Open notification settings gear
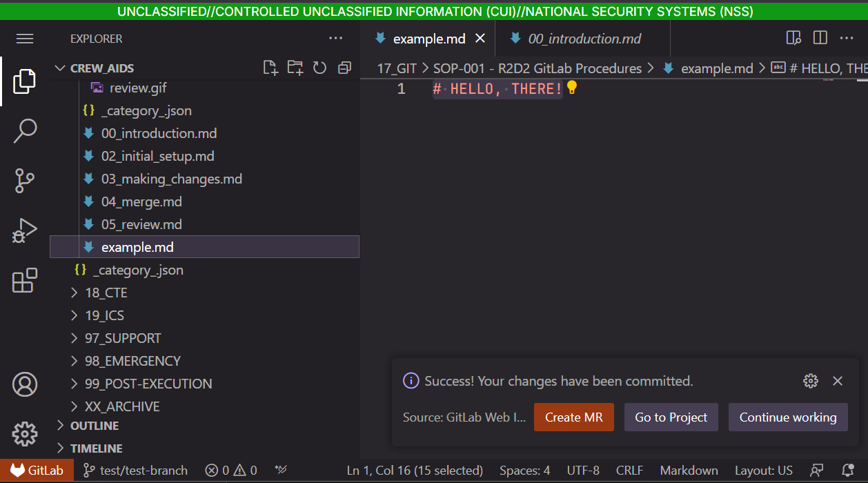Viewport: 868px width, 483px height. point(811,381)
